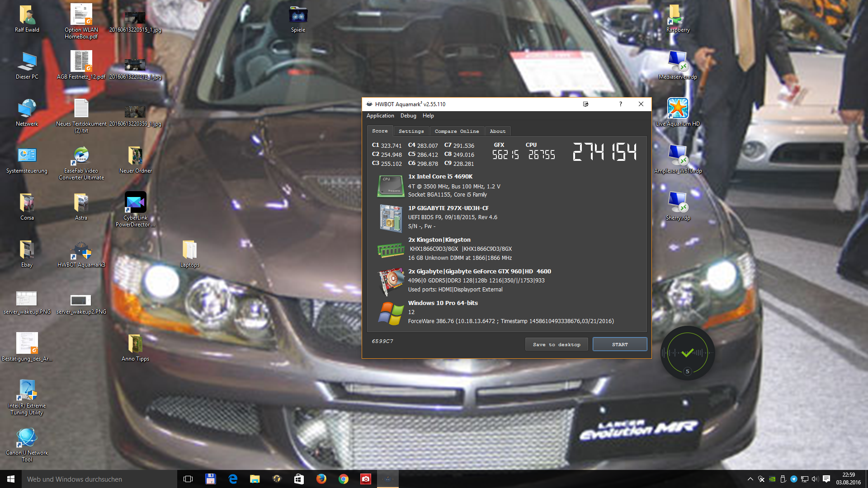The width and height of the screenshot is (868, 488).
Task: Open Microsoft Edge from taskbar
Action: click(233, 479)
